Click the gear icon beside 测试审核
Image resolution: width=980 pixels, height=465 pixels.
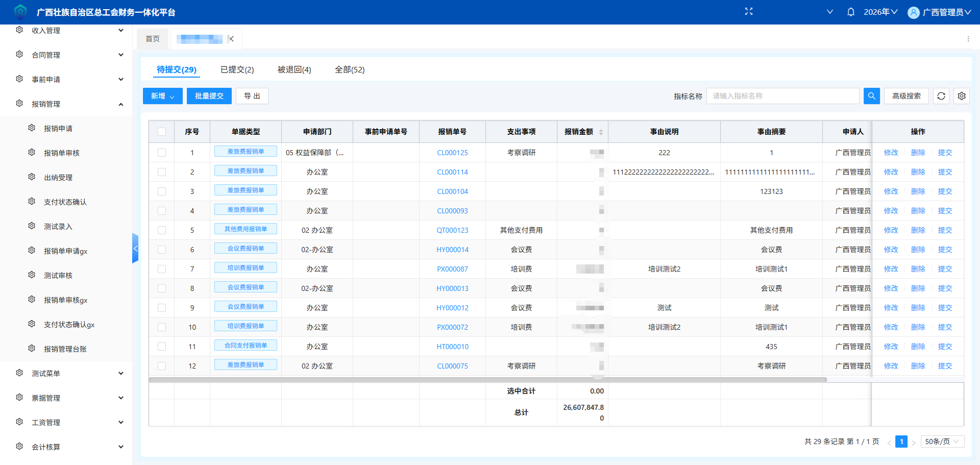click(x=32, y=275)
